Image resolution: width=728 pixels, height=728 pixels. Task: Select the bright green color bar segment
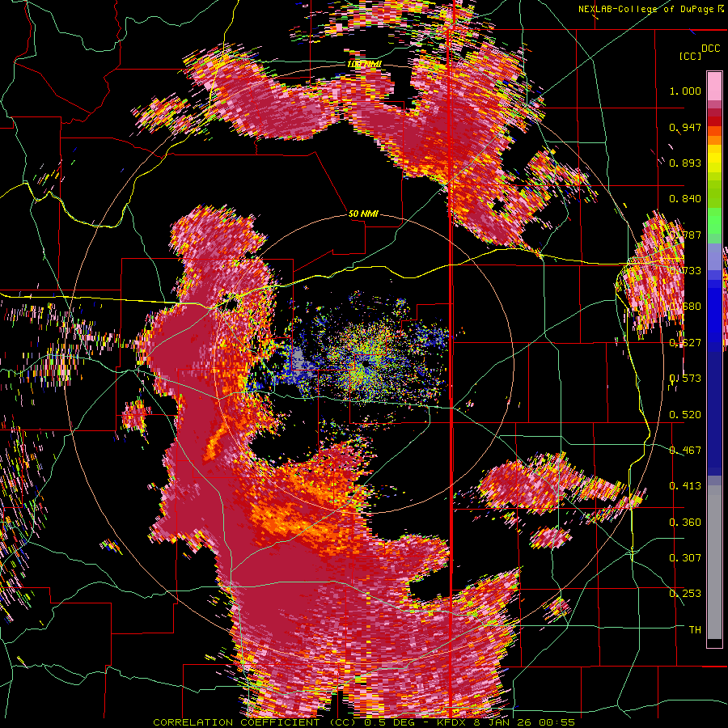click(x=714, y=221)
